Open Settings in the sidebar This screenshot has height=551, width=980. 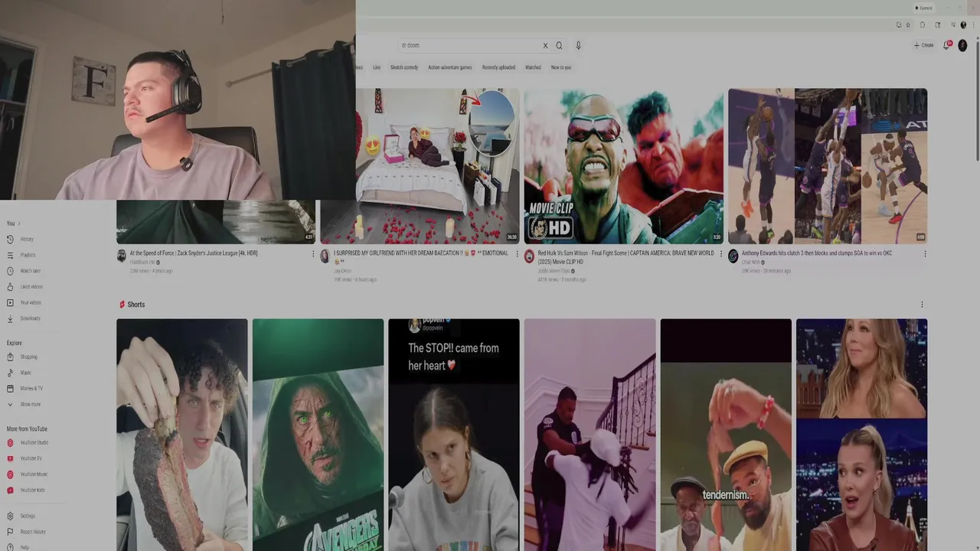tap(21, 516)
